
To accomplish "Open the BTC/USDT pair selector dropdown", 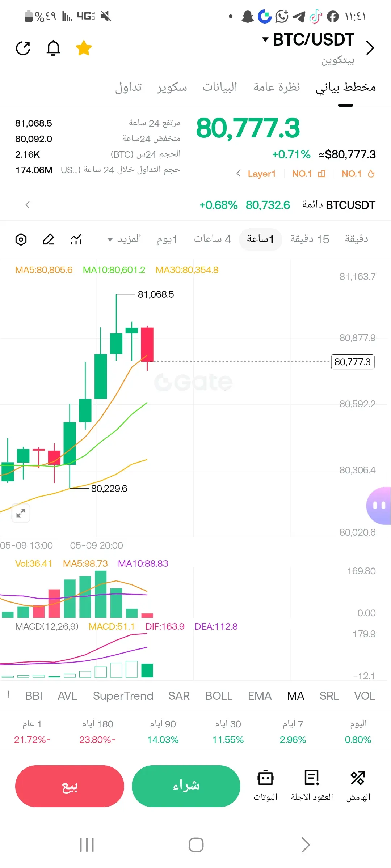I will [308, 39].
